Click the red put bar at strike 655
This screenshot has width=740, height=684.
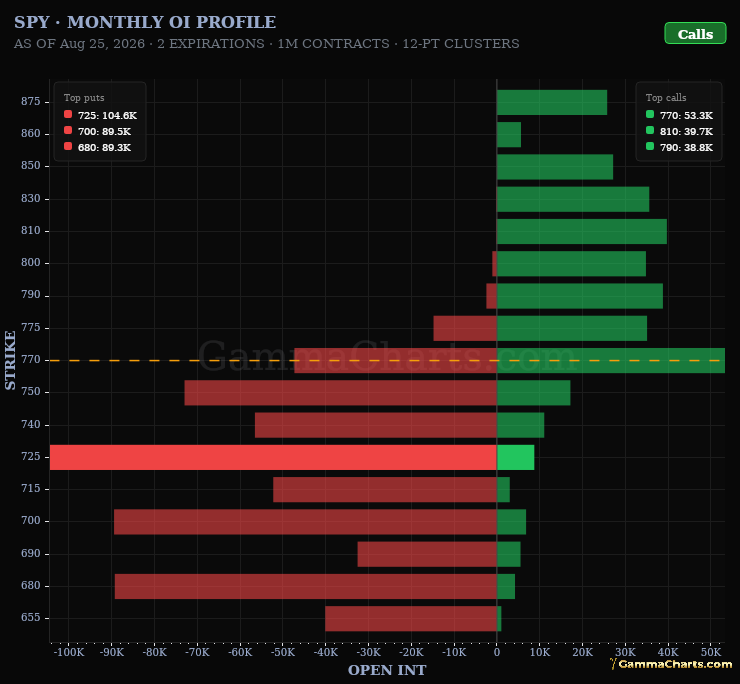(x=411, y=618)
